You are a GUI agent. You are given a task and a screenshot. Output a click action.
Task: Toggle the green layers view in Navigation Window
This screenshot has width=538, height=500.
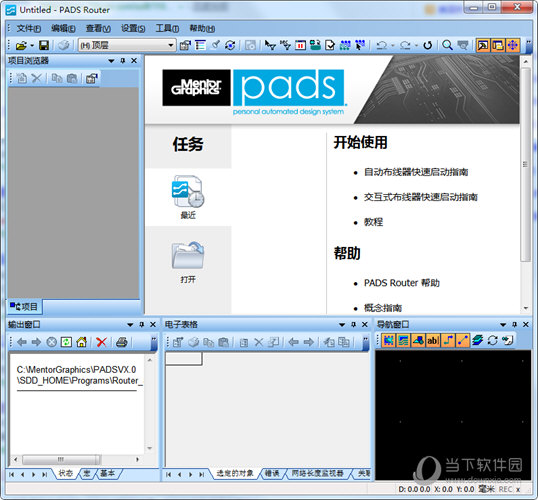coord(404,340)
